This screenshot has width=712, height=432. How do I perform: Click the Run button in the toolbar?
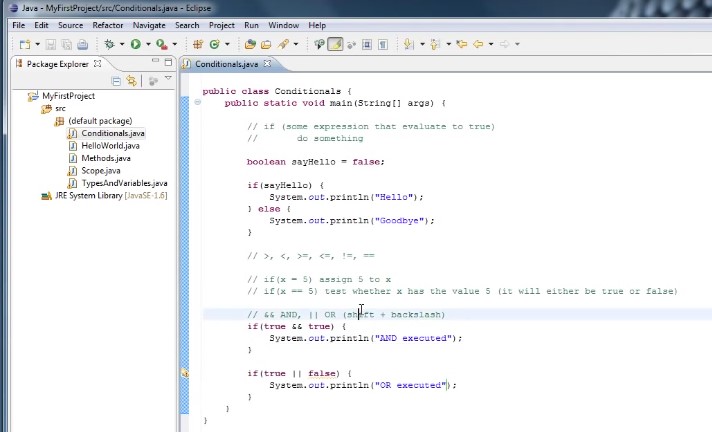tap(135, 44)
